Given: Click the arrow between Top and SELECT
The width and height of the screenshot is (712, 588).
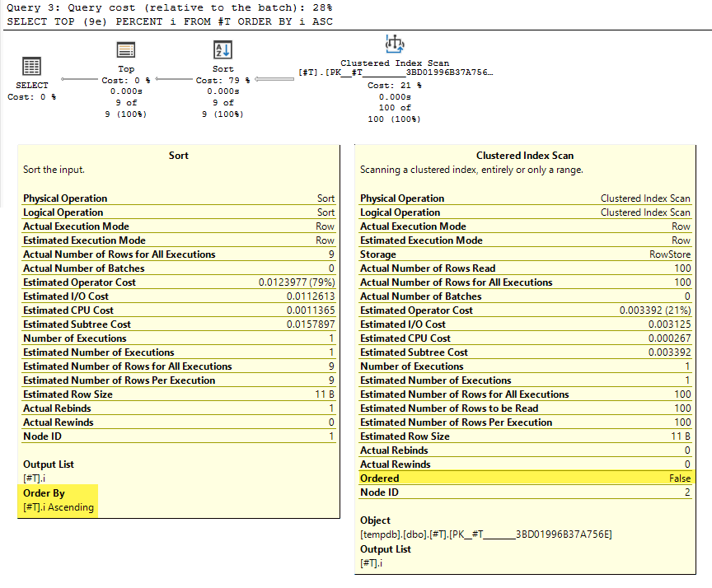Looking at the screenshot, I should coord(79,79).
